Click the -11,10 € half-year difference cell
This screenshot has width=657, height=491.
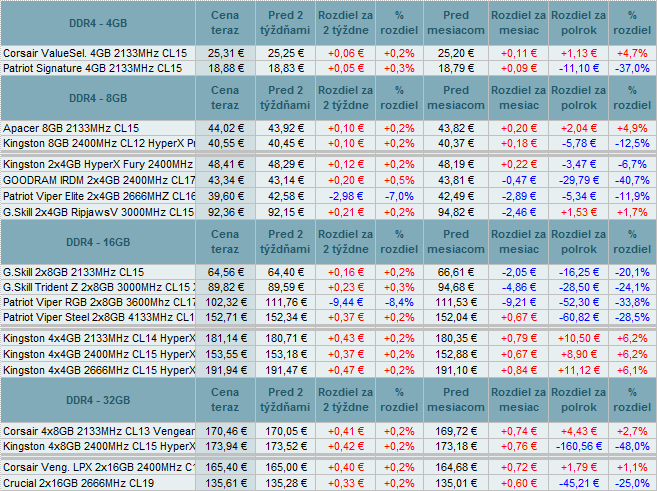[x=579, y=68]
